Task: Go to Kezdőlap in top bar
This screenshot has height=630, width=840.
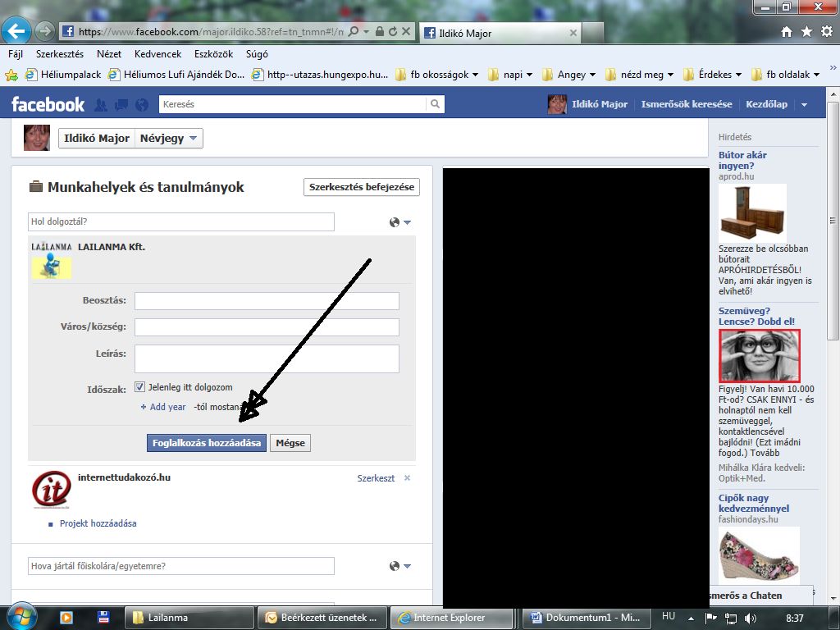Action: 767,104
